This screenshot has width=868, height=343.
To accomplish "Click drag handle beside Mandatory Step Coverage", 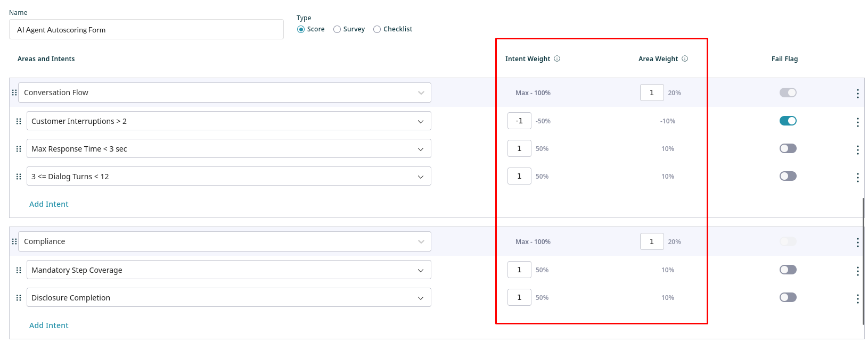I will pos(19,270).
